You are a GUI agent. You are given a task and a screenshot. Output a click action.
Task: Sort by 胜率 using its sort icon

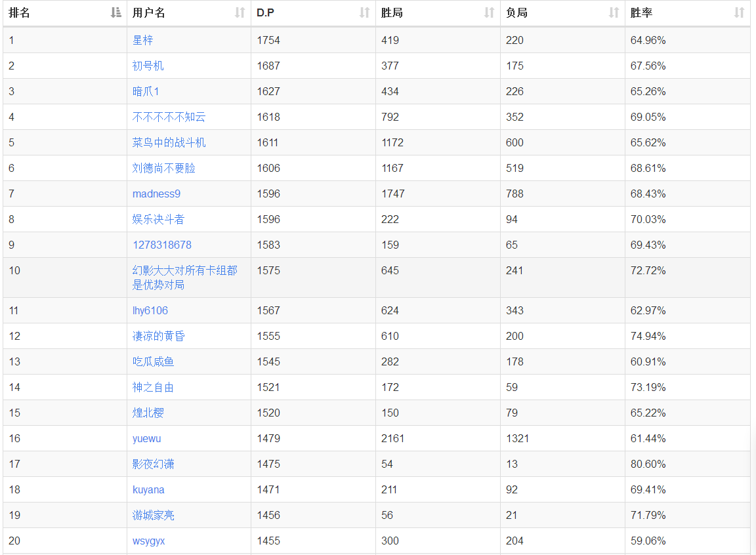739,12
